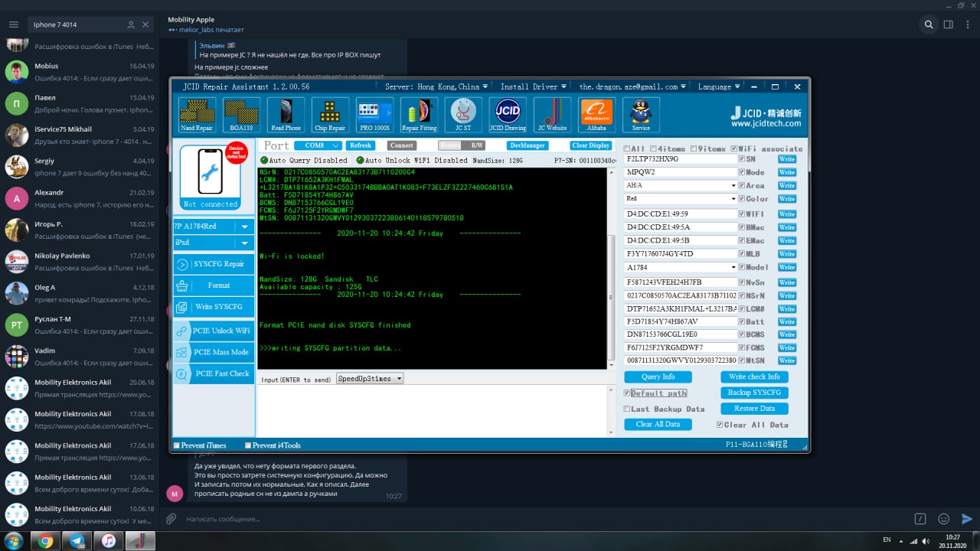This screenshot has height=551, width=980.
Task: Select the PRO 1000S programmer icon
Action: point(375,115)
